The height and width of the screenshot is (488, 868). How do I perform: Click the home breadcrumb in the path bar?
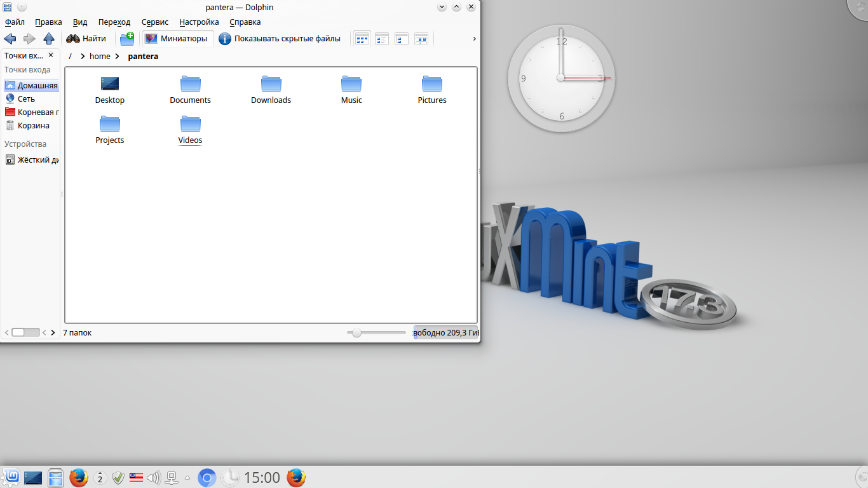tap(100, 57)
